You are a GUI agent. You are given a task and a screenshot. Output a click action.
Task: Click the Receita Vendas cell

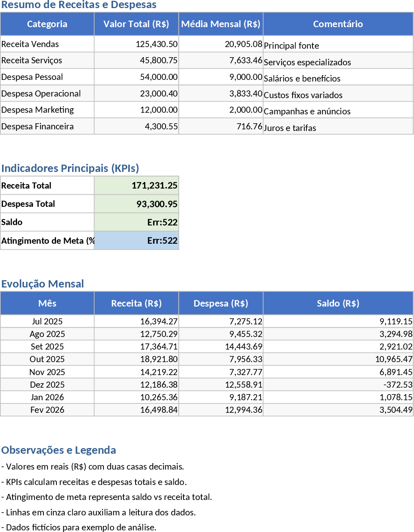(47, 44)
